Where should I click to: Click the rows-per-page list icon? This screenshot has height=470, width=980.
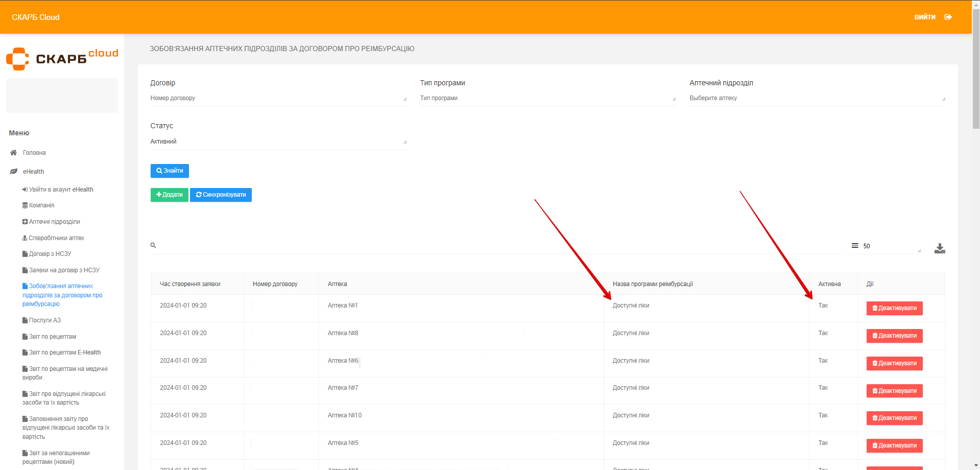click(855, 246)
